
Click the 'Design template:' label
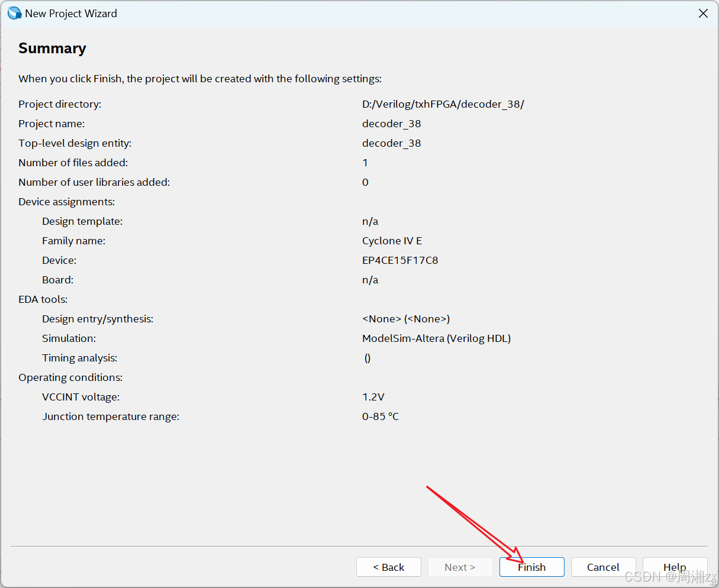[x=82, y=221]
